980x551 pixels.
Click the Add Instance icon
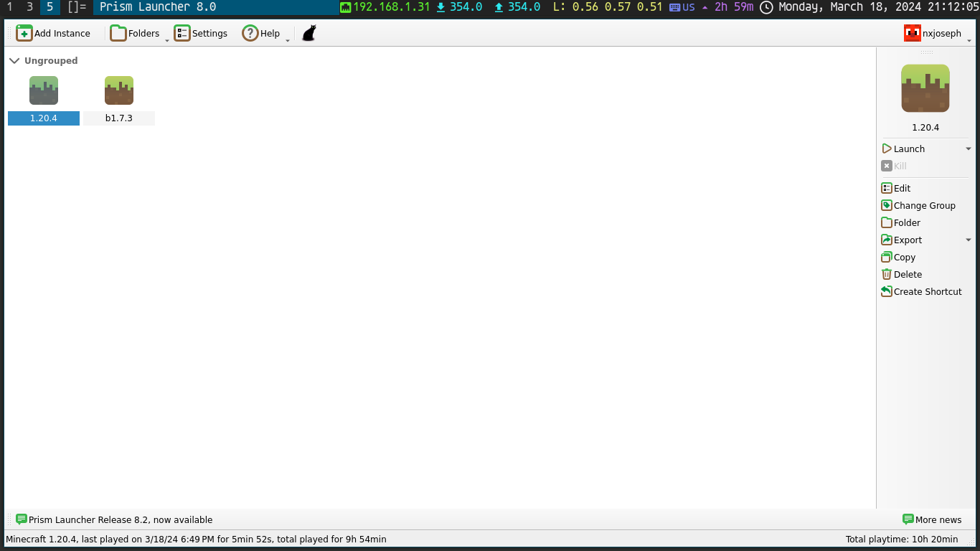pos(24,34)
